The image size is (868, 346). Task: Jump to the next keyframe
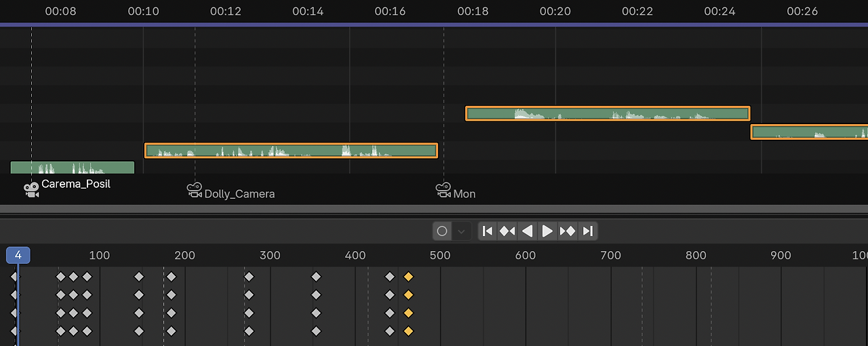568,231
